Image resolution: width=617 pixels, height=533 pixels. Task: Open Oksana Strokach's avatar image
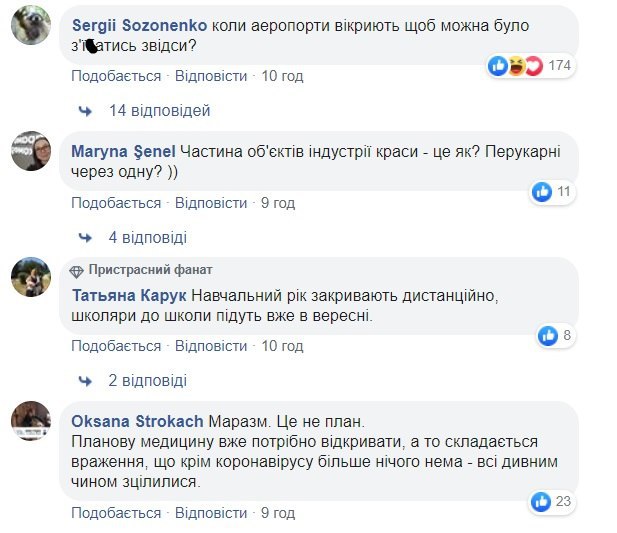point(31,421)
